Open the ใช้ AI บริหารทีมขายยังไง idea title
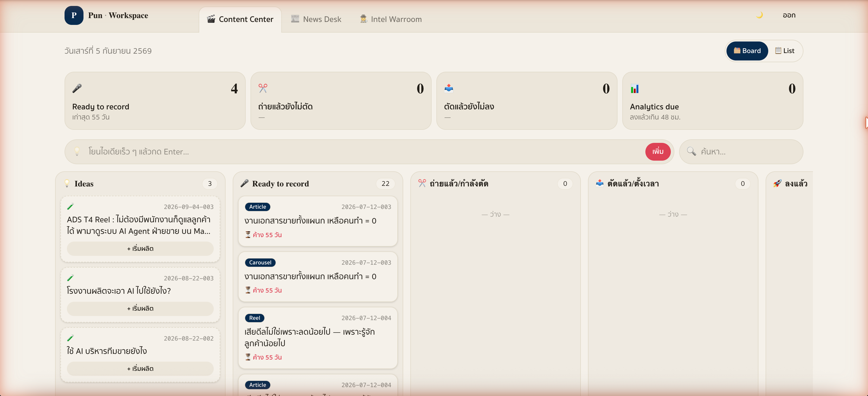868x396 pixels. [107, 351]
